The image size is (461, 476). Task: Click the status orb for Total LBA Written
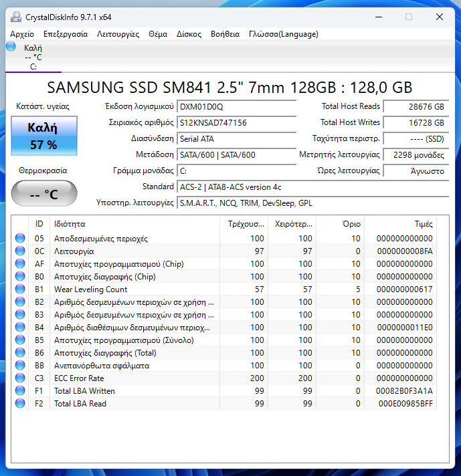(x=20, y=390)
